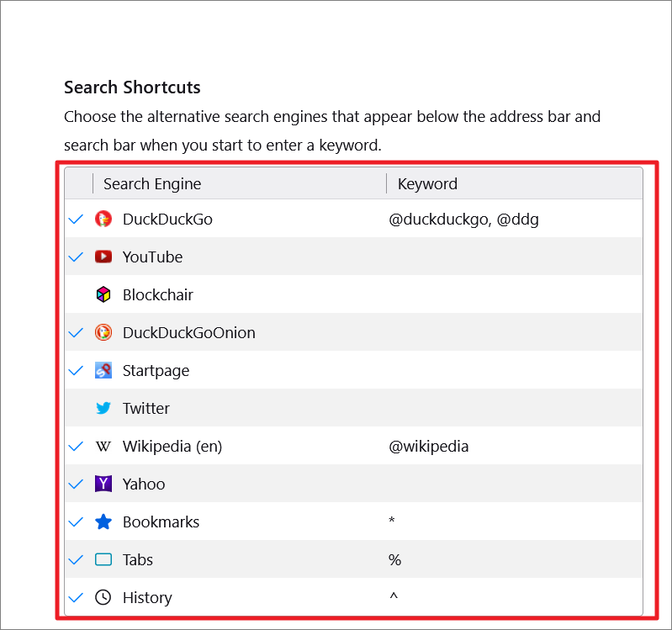
Task: Uncheck the Bookmarks shortcut checkmark
Action: [76, 522]
